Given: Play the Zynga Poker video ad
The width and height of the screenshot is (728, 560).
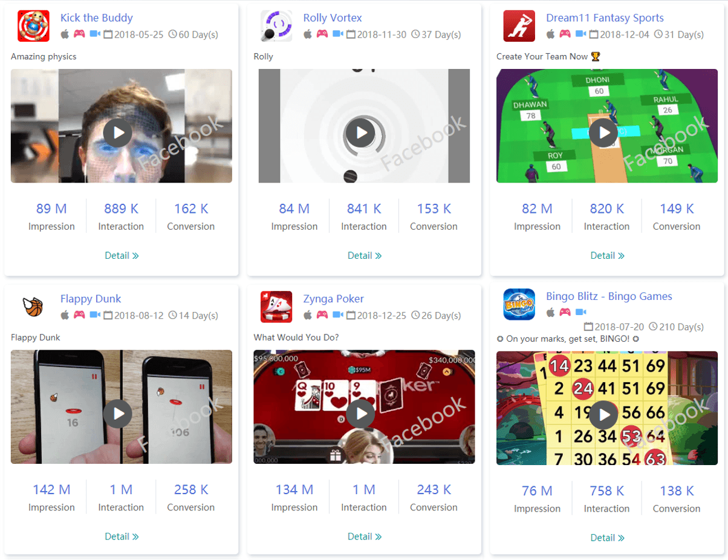Looking at the screenshot, I should coord(361,413).
